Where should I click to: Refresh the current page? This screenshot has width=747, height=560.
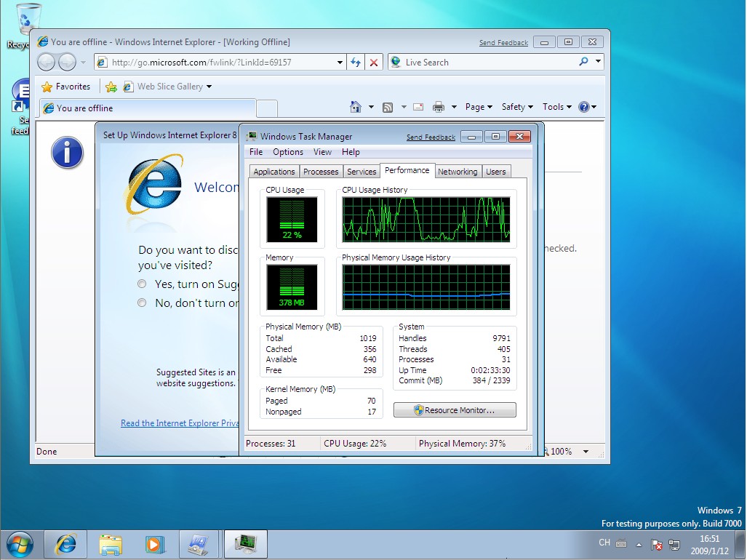point(356,62)
